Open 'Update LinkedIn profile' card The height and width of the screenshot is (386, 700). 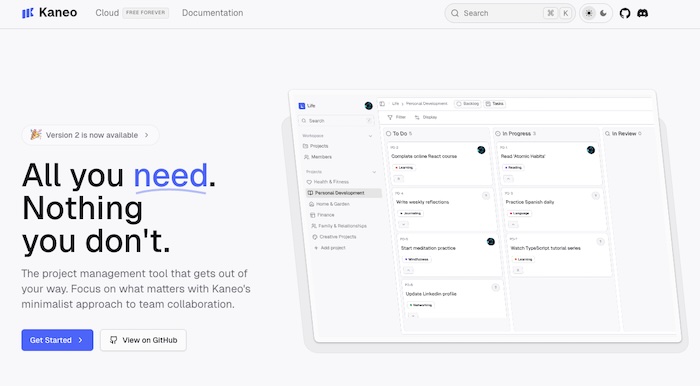(453, 298)
